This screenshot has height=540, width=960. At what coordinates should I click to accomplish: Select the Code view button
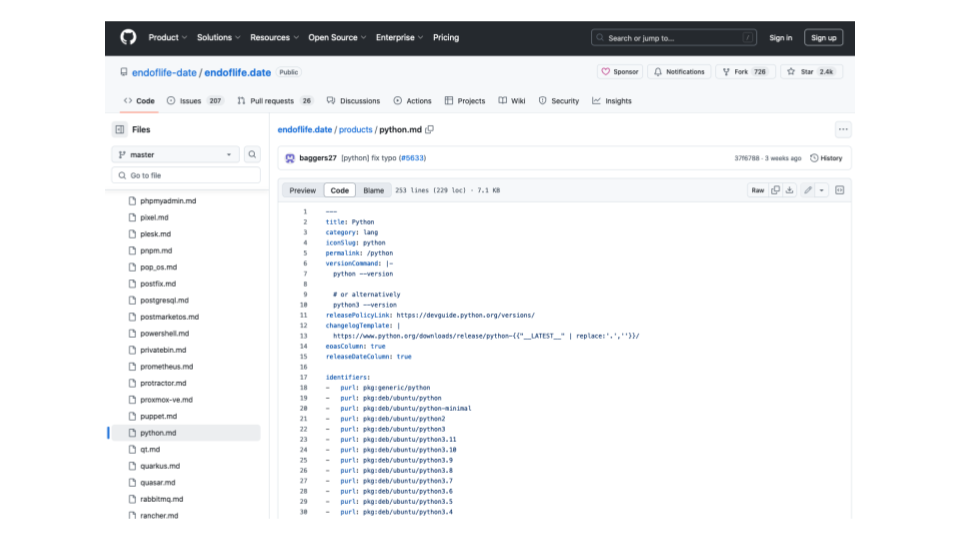pos(340,190)
